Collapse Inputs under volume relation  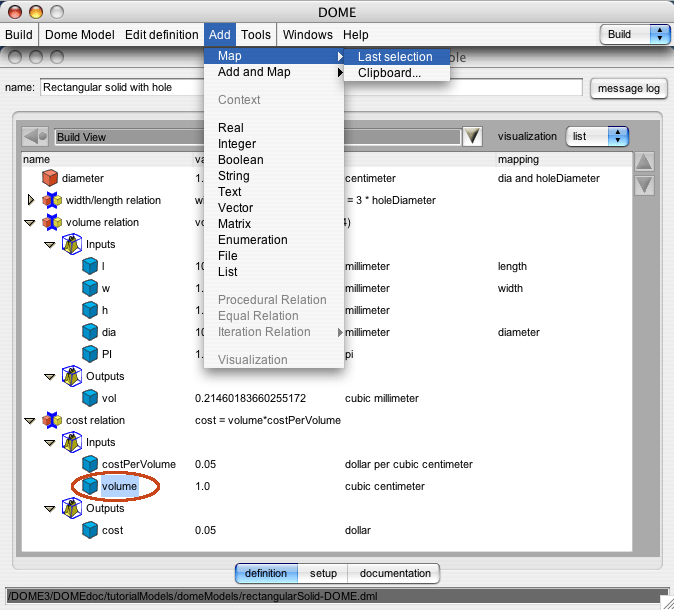(x=50, y=245)
